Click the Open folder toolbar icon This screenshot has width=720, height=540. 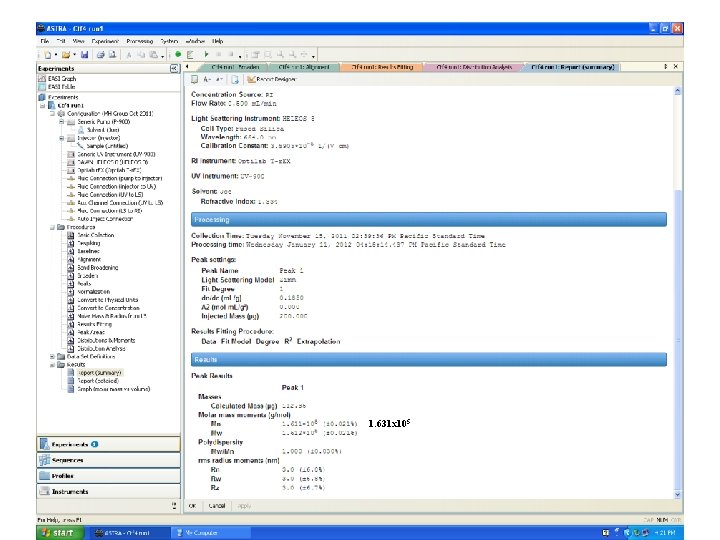(x=66, y=55)
